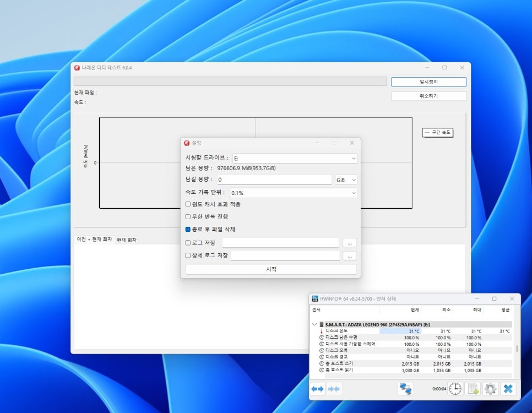Reset the HWiNFO clock timer icon
This screenshot has width=532, height=413.
[x=455, y=389]
